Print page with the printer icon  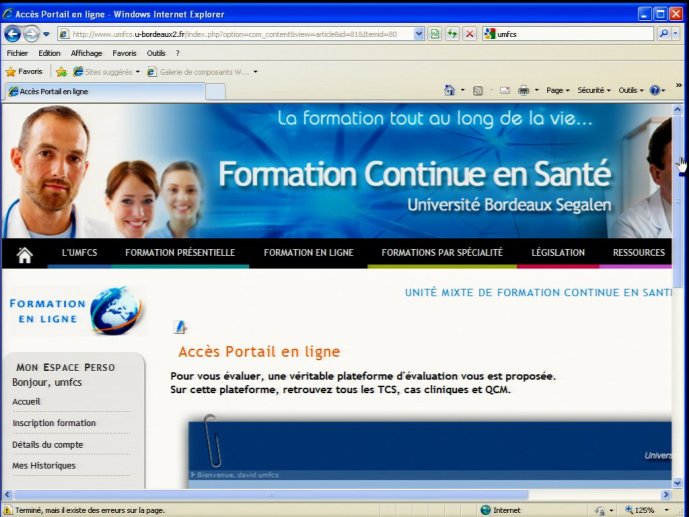pos(523,90)
